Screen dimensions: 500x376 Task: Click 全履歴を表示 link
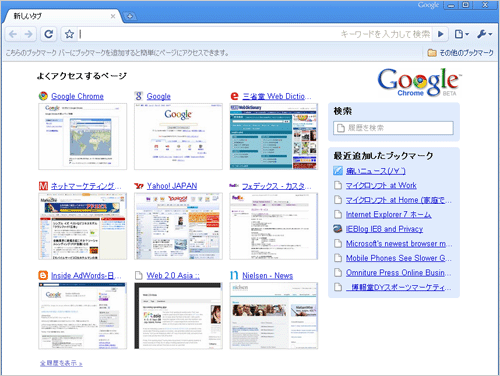click(61, 363)
